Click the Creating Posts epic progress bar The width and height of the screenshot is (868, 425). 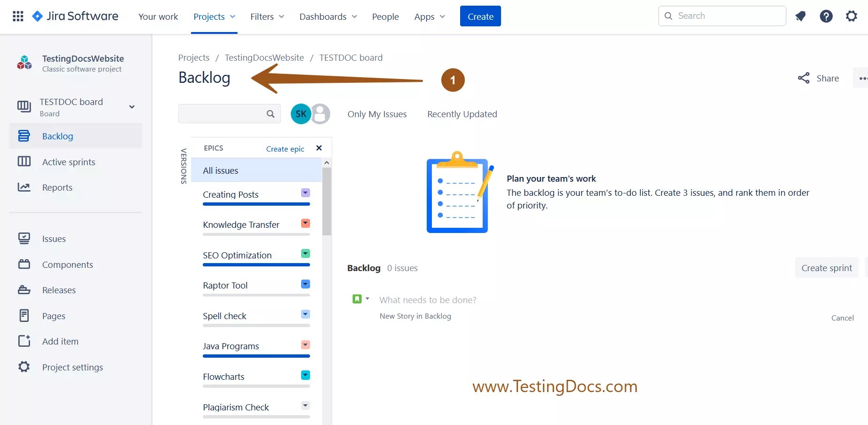click(x=256, y=204)
